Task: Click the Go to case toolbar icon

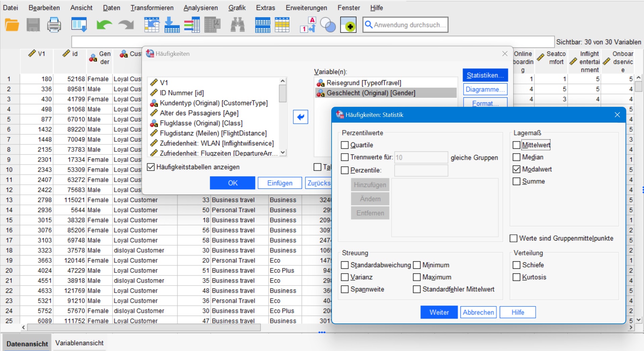Action: tap(152, 25)
